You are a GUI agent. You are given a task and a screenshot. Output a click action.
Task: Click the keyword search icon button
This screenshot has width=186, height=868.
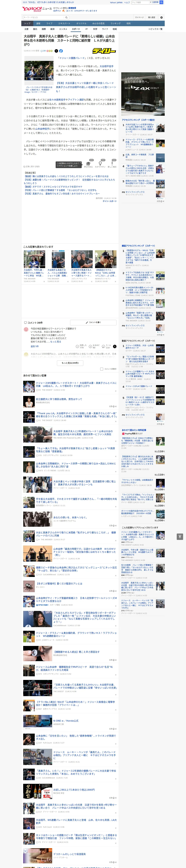click(66, 18)
